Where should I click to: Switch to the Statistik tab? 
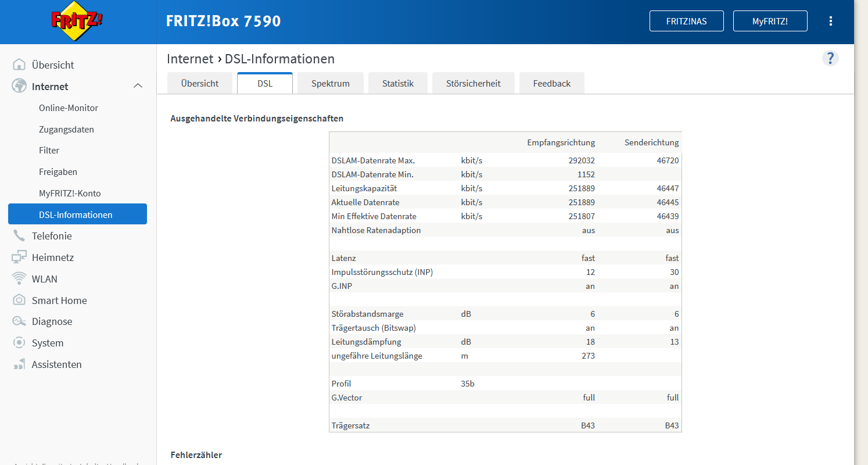coord(398,83)
